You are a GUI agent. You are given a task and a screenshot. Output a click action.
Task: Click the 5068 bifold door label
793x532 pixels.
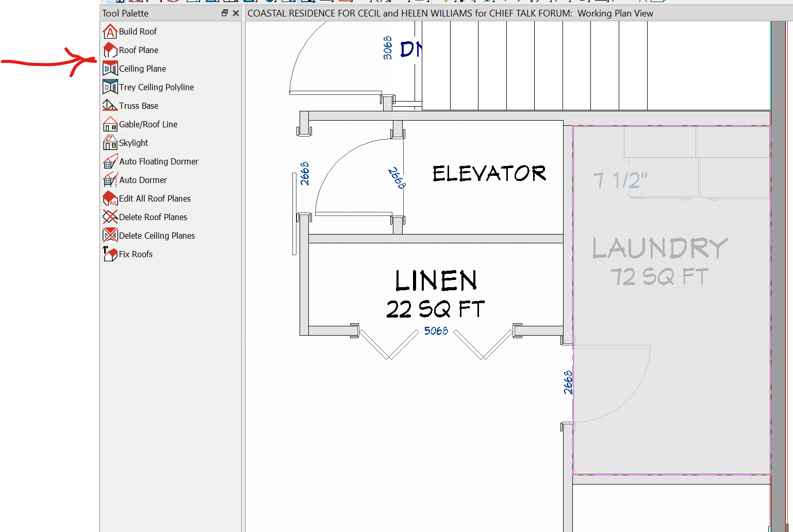pos(436,331)
